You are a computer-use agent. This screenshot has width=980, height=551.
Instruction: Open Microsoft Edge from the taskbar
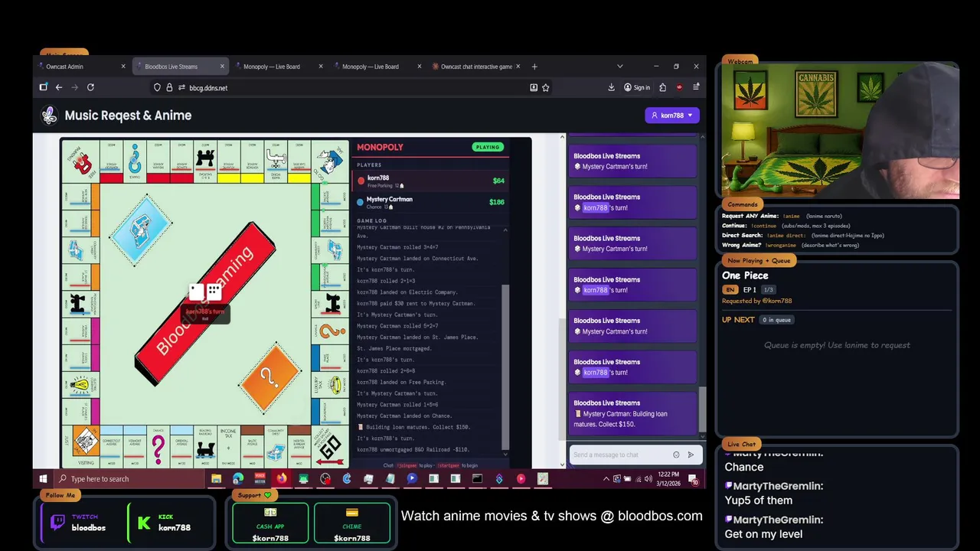(238, 479)
